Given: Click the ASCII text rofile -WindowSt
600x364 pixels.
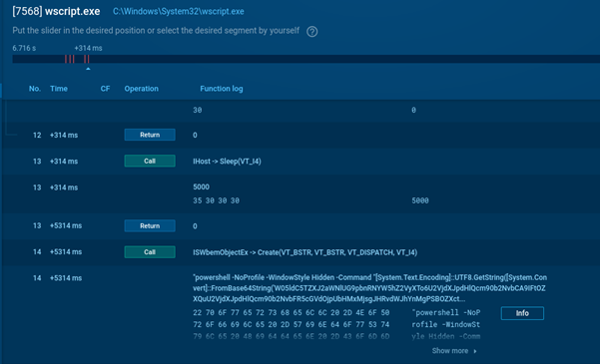Looking at the screenshot, I should (446, 325).
